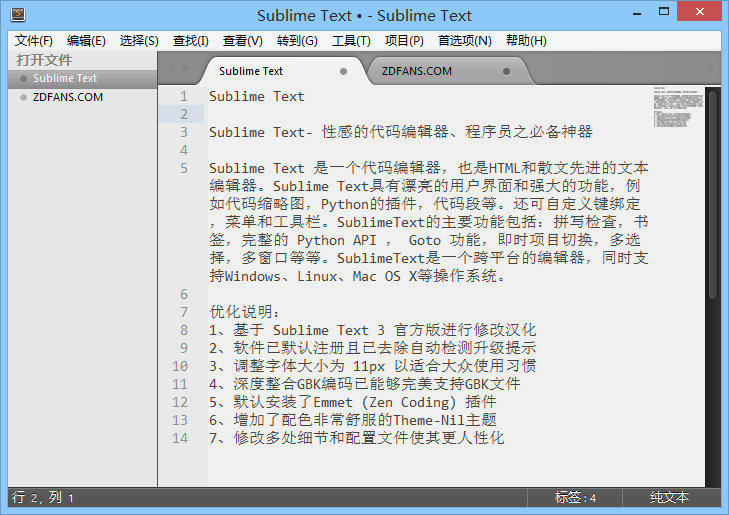Click the line mentioning Emmet (Zen Coding)
The image size is (729, 515).
tap(352, 402)
